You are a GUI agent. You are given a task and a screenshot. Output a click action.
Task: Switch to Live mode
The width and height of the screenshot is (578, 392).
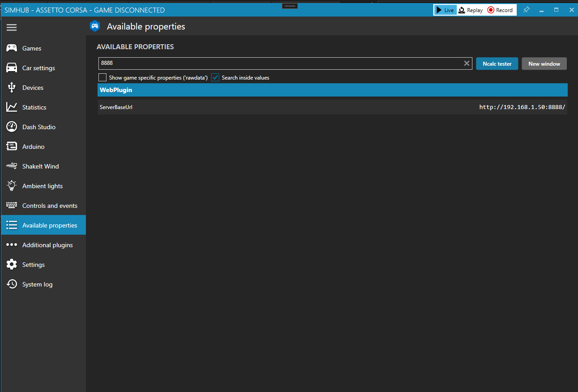click(x=446, y=10)
